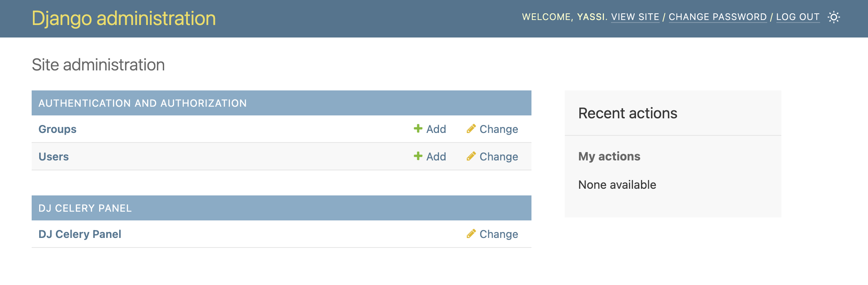Open the Groups model page

(x=57, y=129)
